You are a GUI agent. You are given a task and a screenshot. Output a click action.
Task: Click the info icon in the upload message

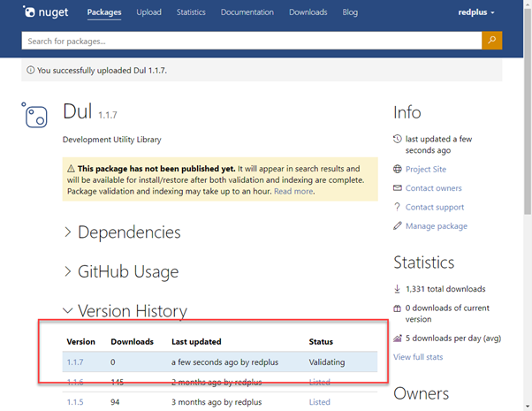31,70
